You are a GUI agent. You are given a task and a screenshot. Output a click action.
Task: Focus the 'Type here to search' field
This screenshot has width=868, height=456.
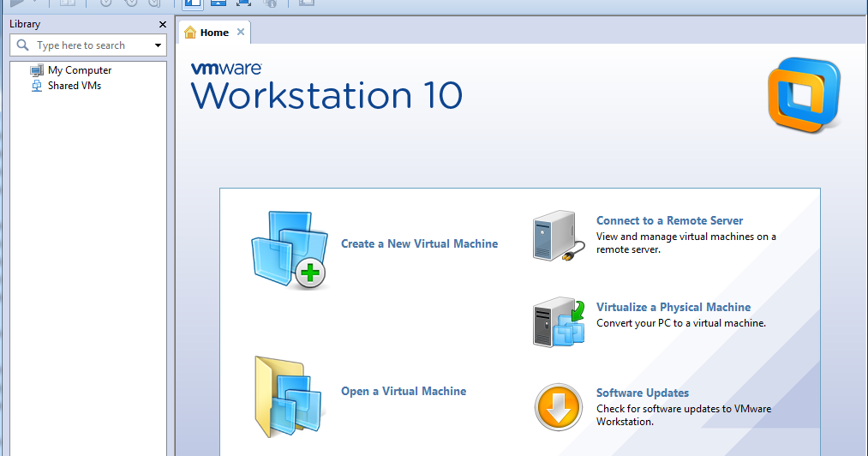point(88,45)
